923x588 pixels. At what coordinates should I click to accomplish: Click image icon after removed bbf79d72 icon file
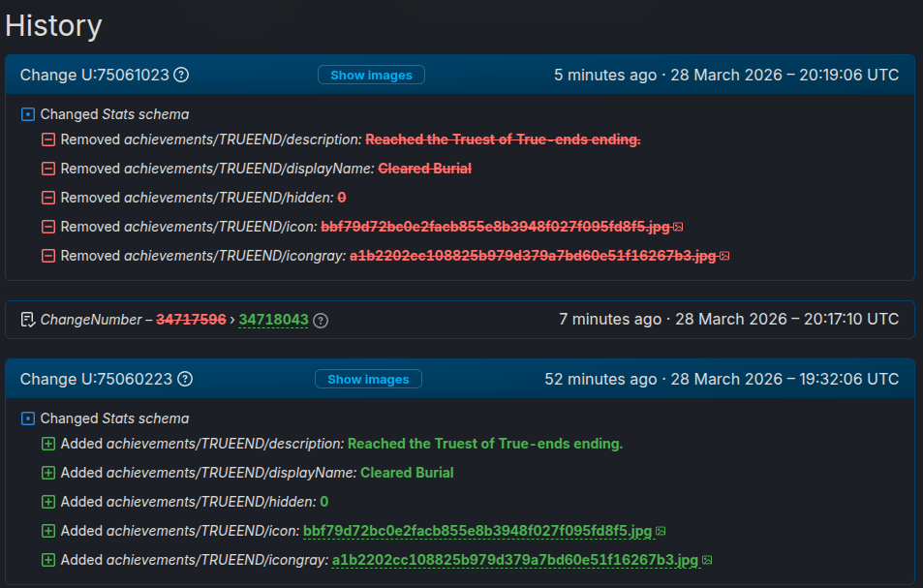click(x=678, y=227)
